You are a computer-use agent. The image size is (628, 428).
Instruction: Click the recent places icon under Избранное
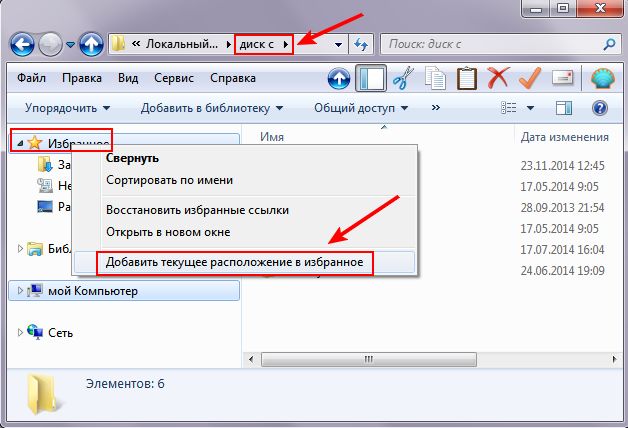tap(45, 185)
